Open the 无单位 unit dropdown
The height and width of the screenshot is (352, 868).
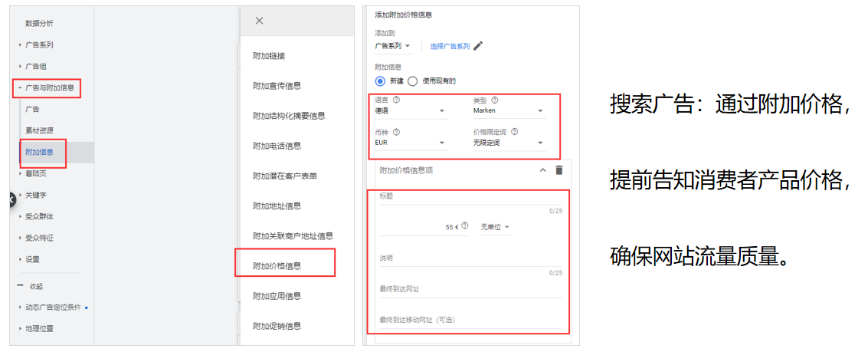[x=496, y=227]
